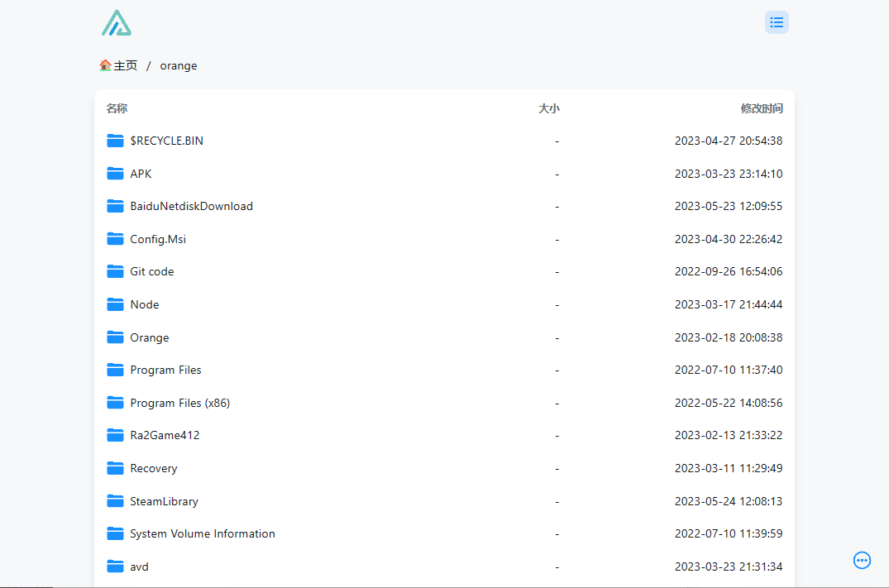
Task: Sort by the 修改时间 column header
Action: (x=761, y=108)
